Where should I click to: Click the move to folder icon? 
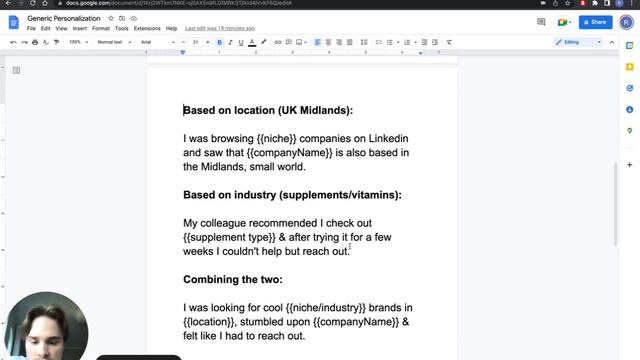tap(122, 18)
